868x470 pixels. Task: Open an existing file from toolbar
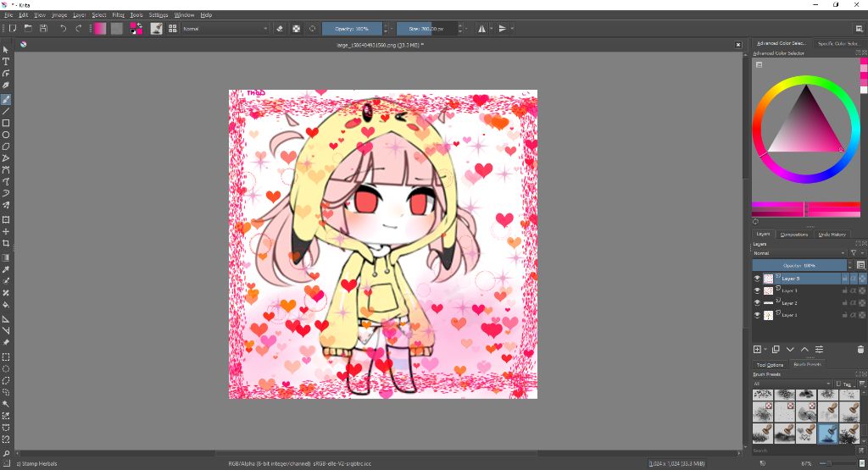(x=28, y=28)
